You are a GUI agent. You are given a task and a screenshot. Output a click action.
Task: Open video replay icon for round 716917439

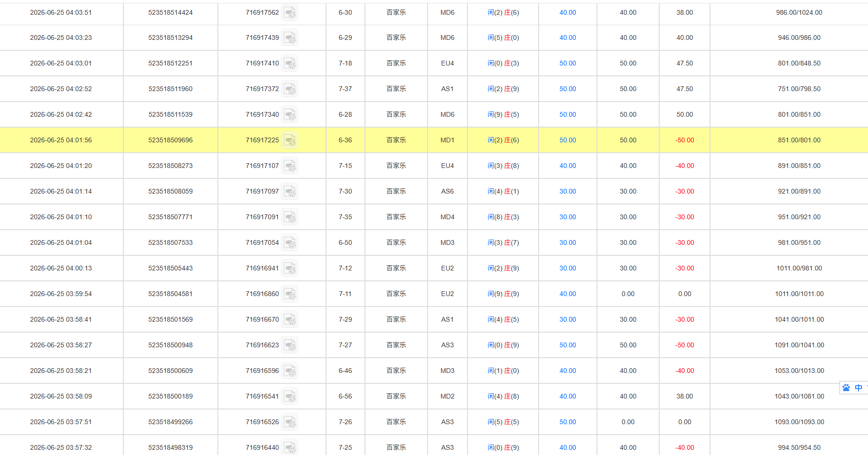coord(289,38)
